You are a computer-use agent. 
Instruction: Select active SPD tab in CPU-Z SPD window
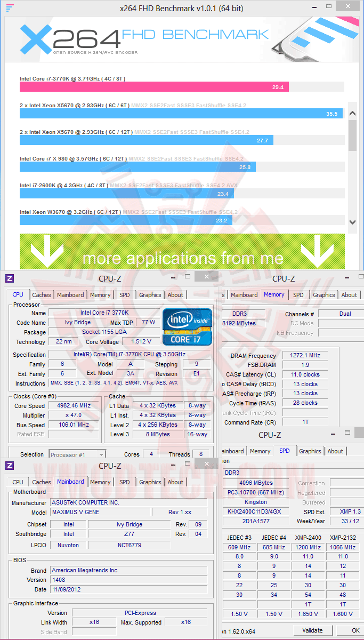(285, 451)
